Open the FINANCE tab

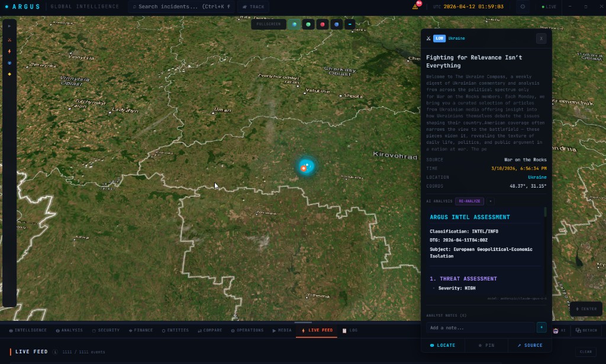point(141,330)
